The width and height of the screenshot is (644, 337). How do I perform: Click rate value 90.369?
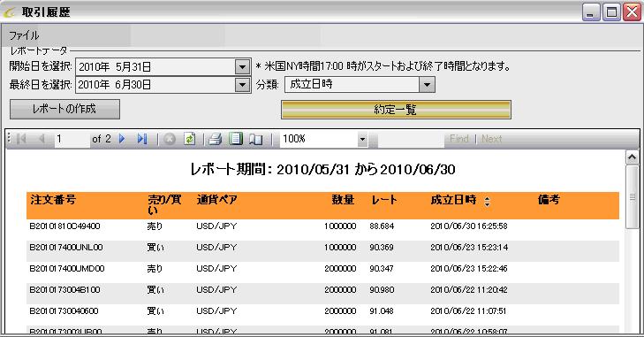(x=382, y=248)
